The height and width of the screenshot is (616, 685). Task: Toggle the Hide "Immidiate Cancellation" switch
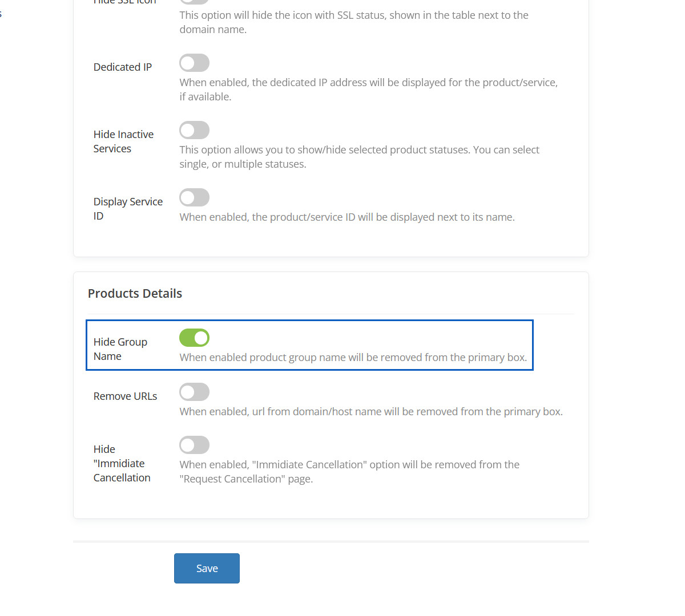[x=194, y=445]
